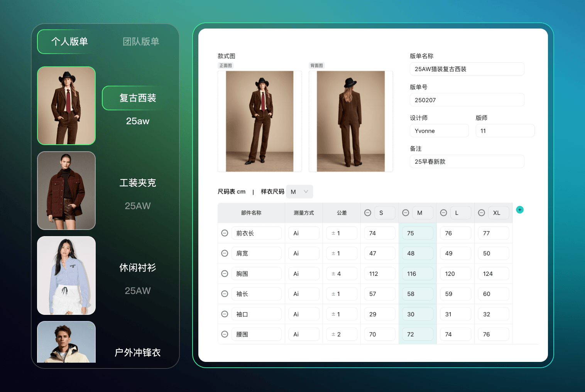Edit the 版单名称 field 25AW猎装复古西装
Screen dimensions: 585x392
click(x=467, y=69)
